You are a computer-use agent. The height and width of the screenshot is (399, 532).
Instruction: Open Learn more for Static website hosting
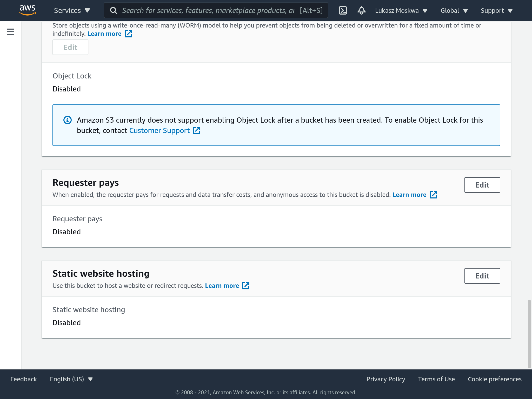click(222, 286)
